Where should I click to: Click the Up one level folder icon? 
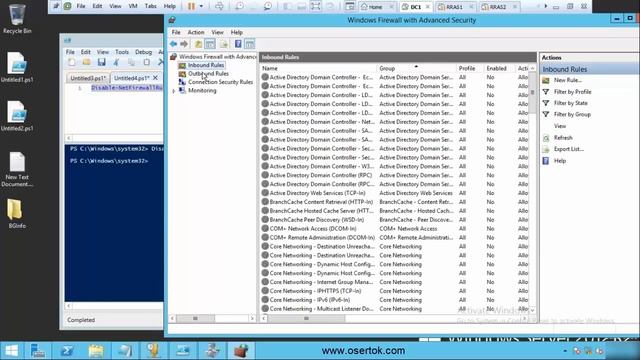[198, 44]
